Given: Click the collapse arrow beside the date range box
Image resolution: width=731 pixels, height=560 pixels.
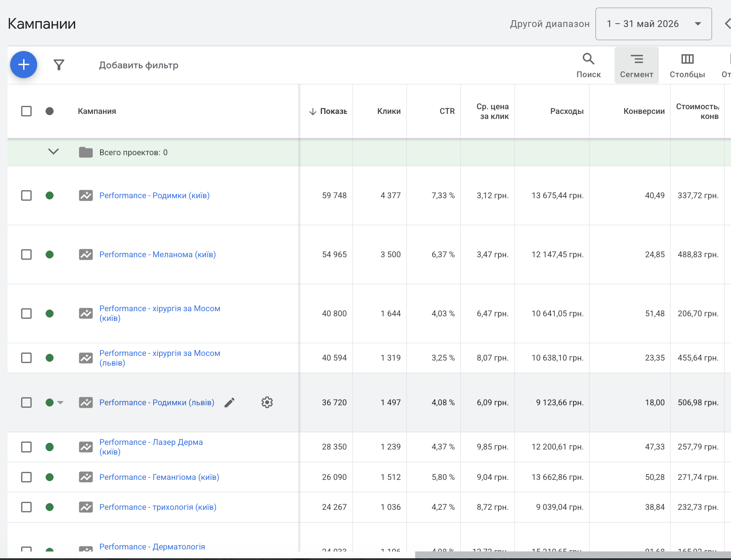Looking at the screenshot, I should click(x=727, y=24).
